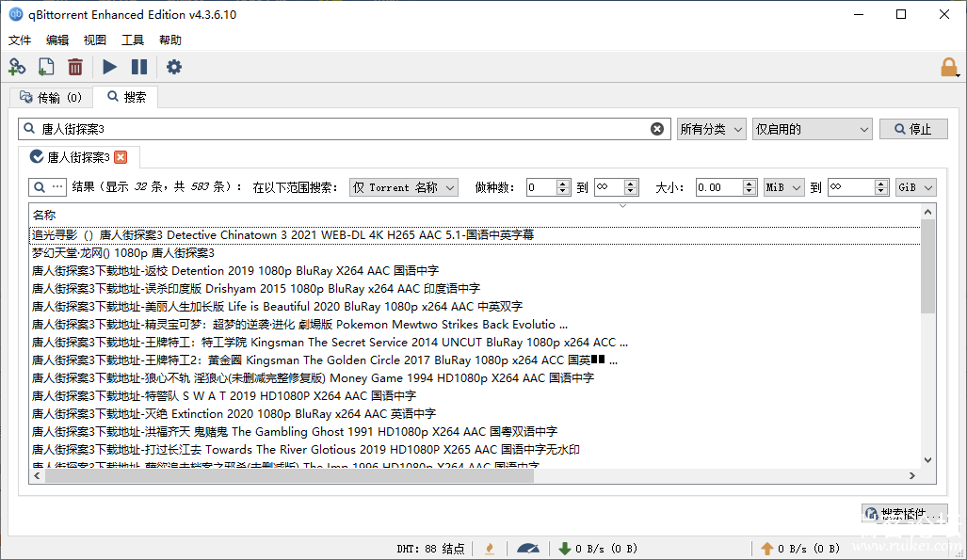Click the add torrent file icon
This screenshot has height=560, width=967.
(46, 67)
